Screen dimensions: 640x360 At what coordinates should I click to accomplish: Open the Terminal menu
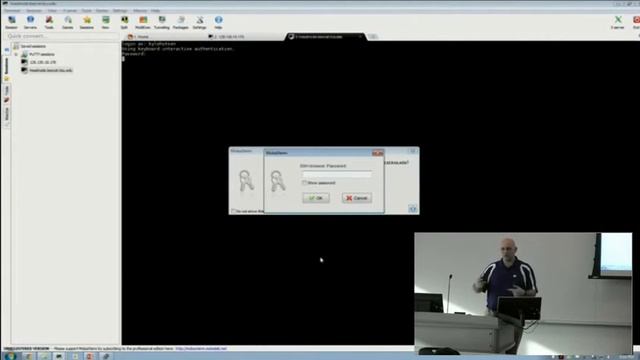tap(12, 11)
